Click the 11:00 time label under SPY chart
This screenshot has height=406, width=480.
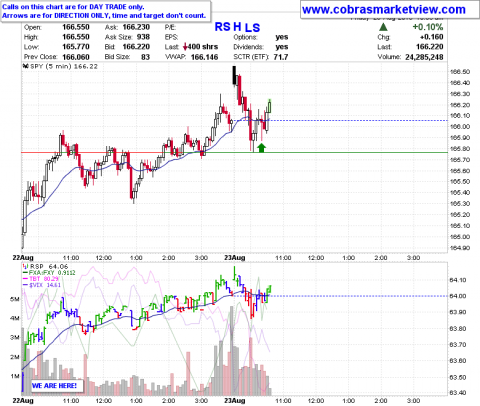[x=71, y=258]
